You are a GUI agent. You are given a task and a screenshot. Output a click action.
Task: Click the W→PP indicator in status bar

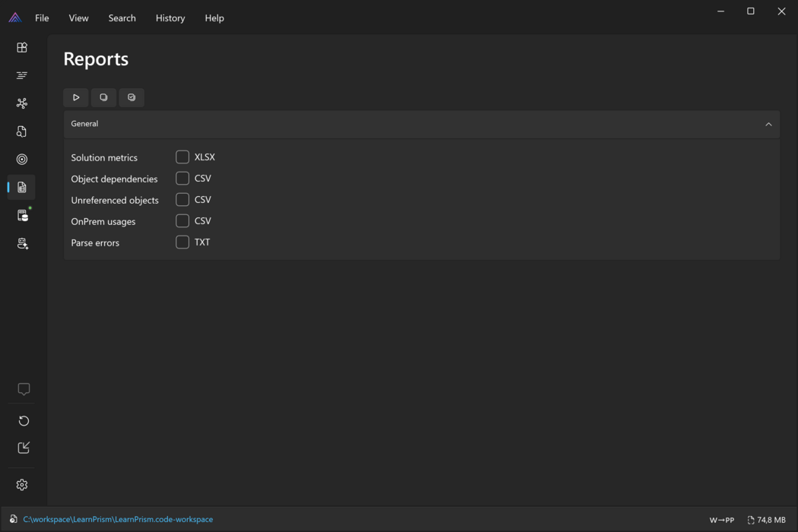[722, 520]
